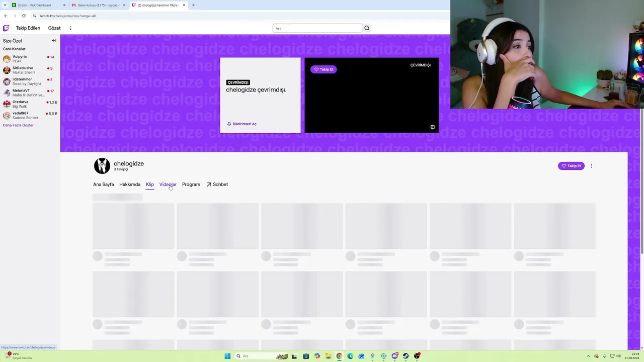Viewport: 644px width, 362px height.
Task: Switch to the Hakkımda tab
Action: (x=130, y=185)
